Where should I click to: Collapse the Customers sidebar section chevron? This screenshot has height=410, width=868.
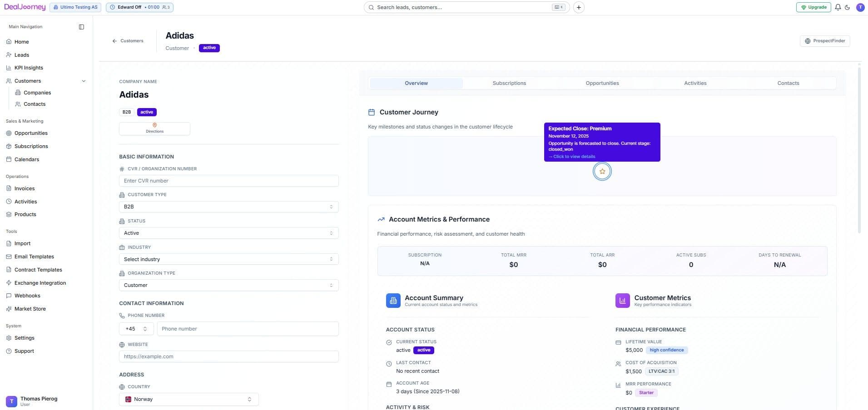point(84,81)
